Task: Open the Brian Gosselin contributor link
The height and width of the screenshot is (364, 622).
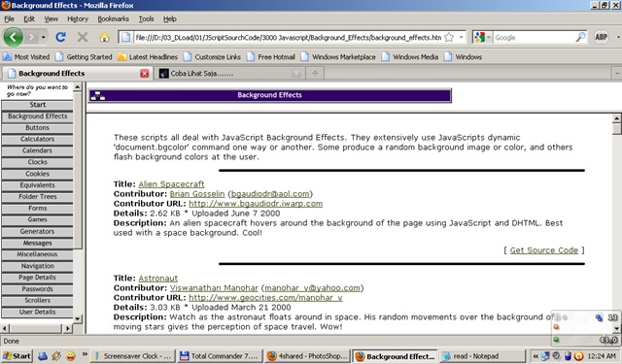Action: tap(197, 194)
